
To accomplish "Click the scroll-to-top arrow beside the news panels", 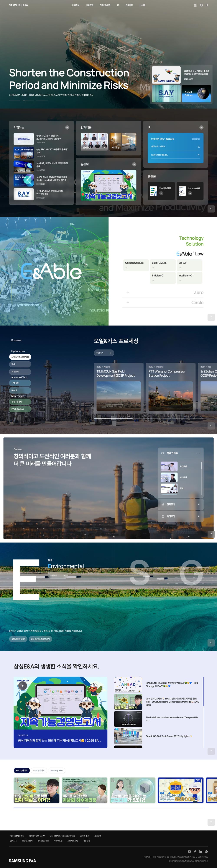I will [211, 209].
